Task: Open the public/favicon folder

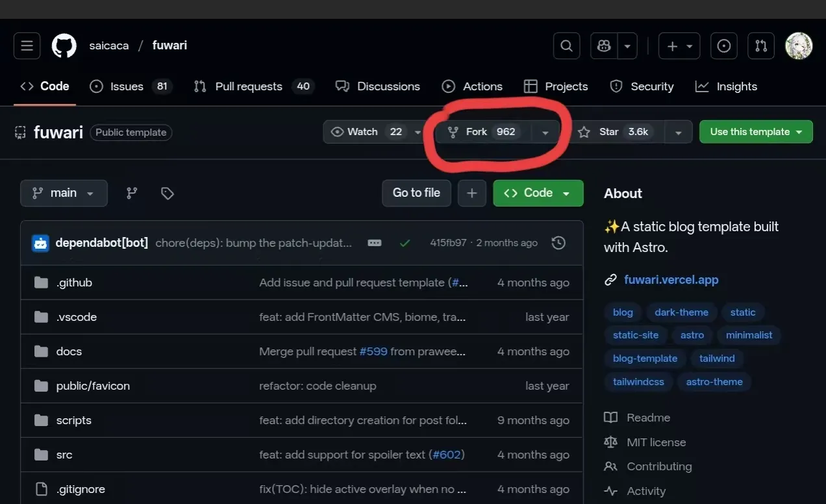Action: pyautogui.click(x=93, y=386)
